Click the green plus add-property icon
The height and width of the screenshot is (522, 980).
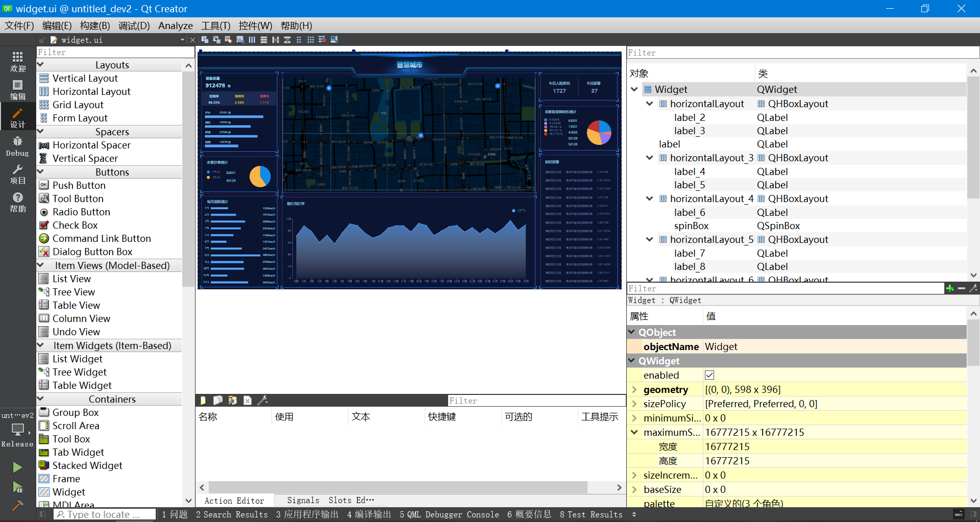950,288
